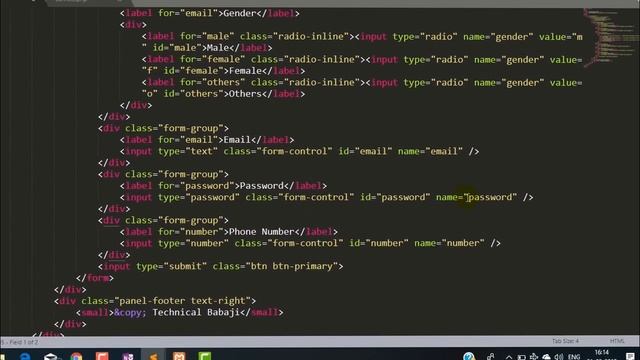
Task: Click "Phone Number" label text
Action: pyautogui.click(x=262, y=231)
